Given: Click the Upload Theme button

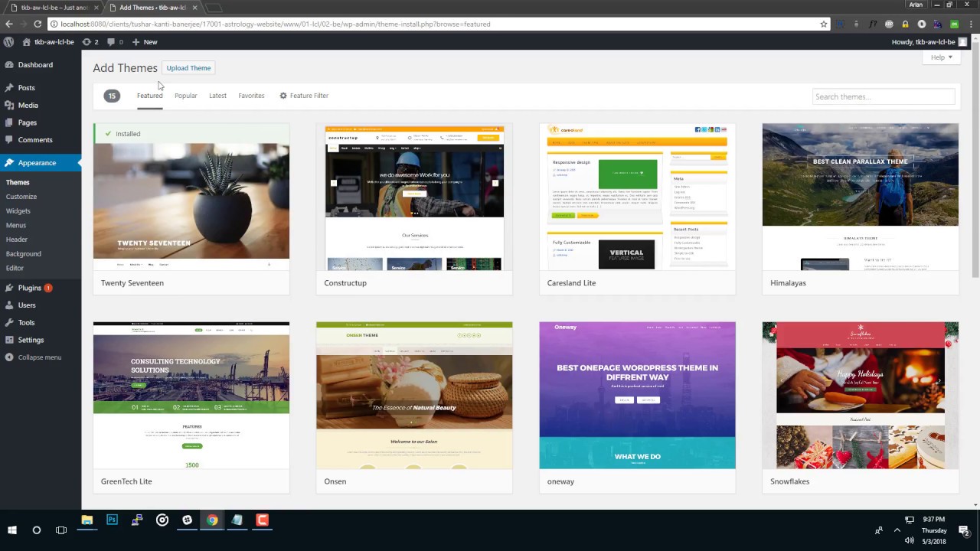Looking at the screenshot, I should click(x=188, y=68).
